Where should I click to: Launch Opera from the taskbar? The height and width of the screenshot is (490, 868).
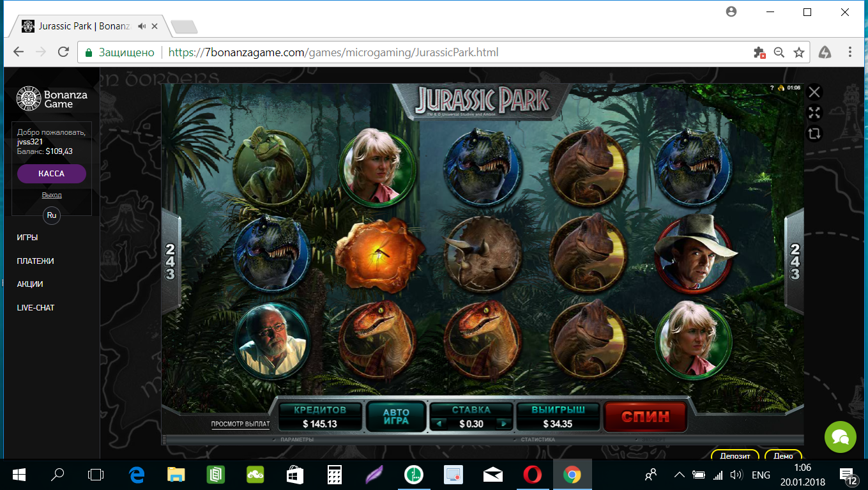(532, 475)
